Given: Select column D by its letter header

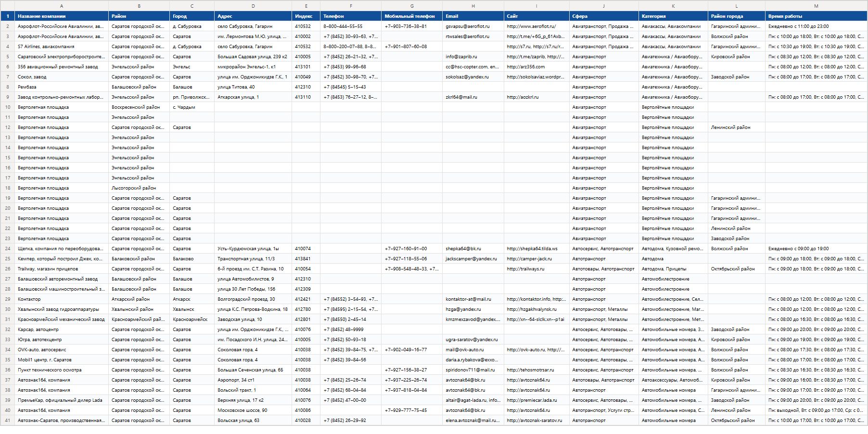Looking at the screenshot, I should coord(253,6).
